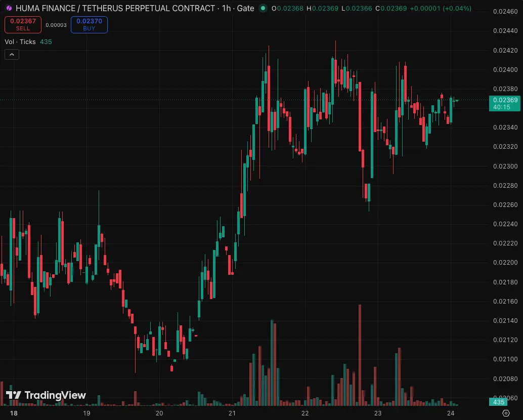This screenshot has width=523, height=420.
Task: Click the 0.02300 price axis label
Action: [x=505, y=166]
